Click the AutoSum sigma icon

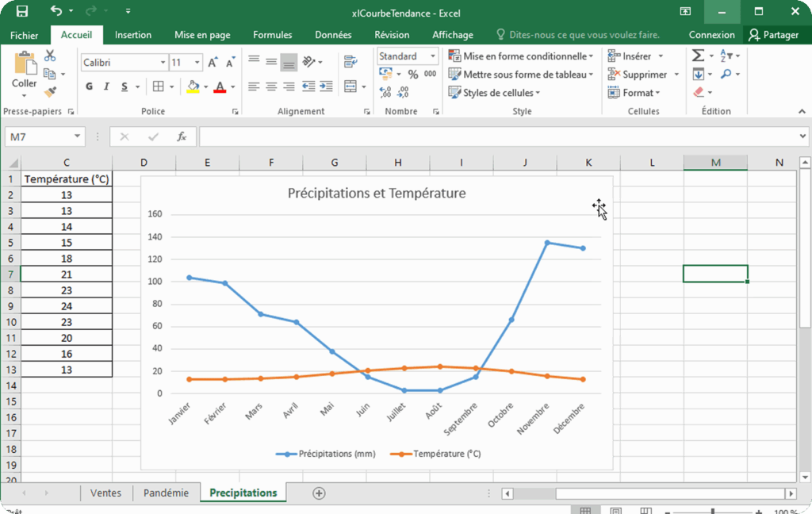(698, 56)
